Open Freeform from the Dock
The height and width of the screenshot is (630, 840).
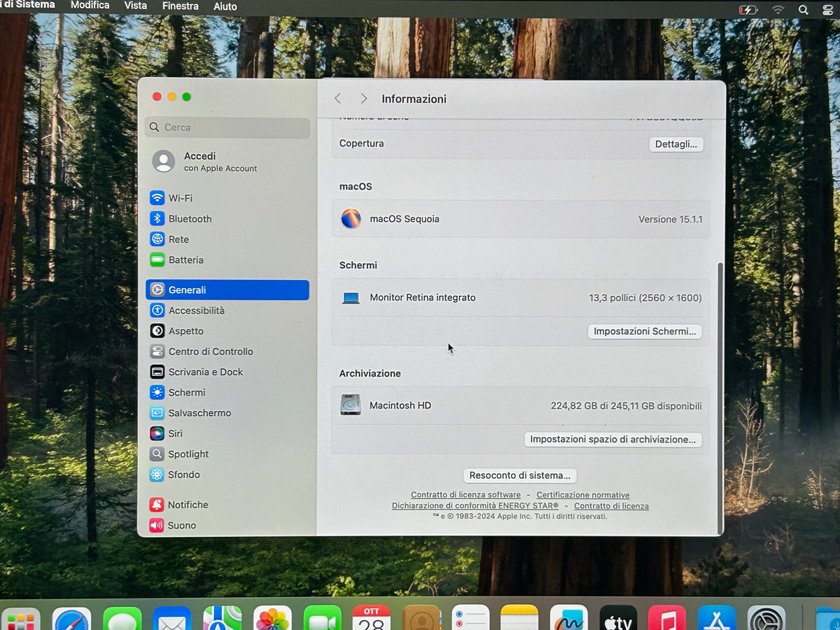(568, 619)
